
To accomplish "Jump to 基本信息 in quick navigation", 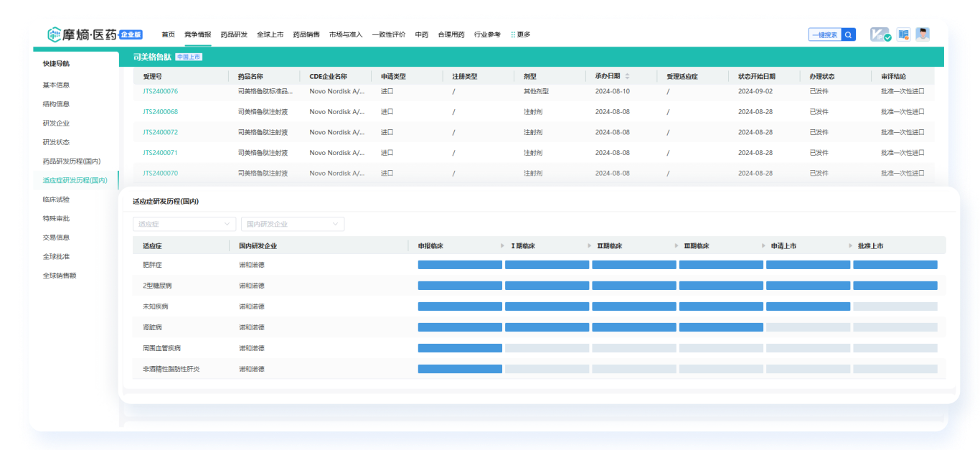I will pos(56,85).
